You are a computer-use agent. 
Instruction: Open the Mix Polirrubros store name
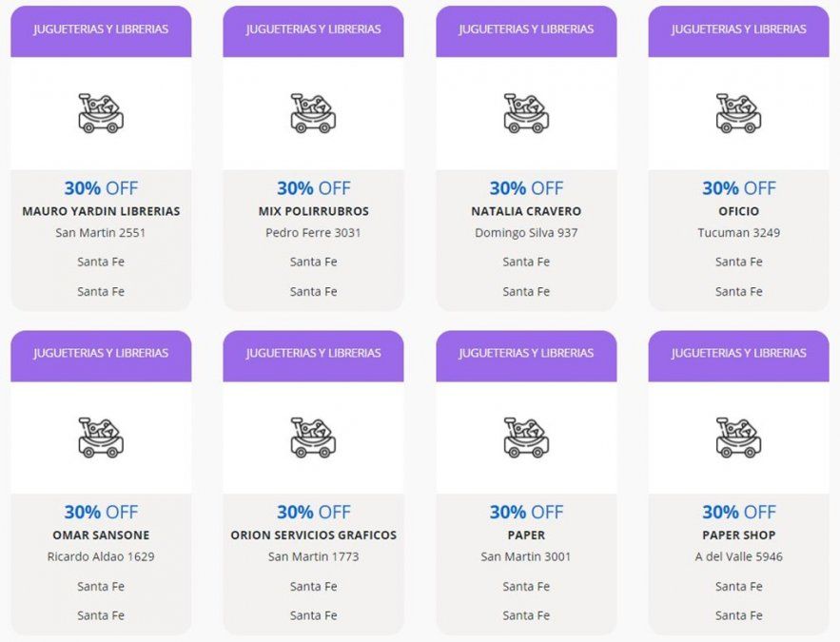pos(313,211)
